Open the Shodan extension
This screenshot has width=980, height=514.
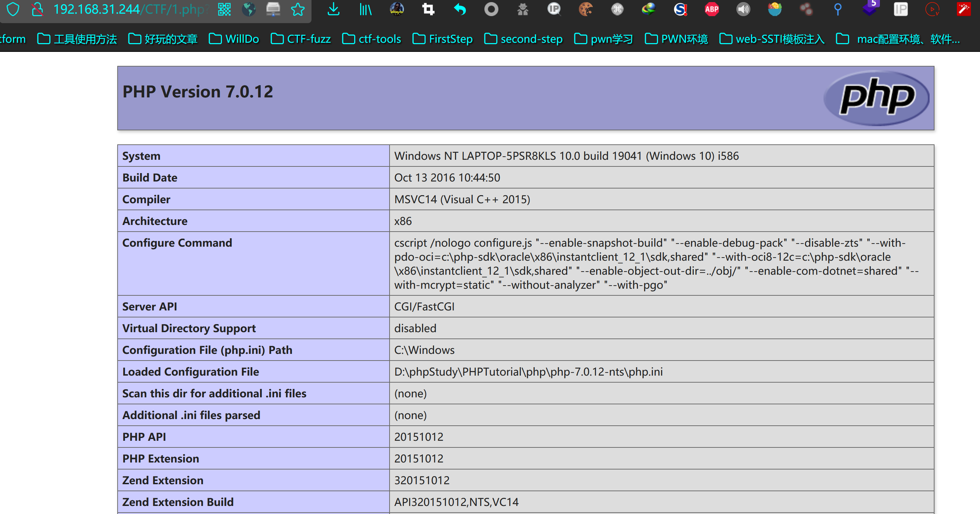point(681,9)
